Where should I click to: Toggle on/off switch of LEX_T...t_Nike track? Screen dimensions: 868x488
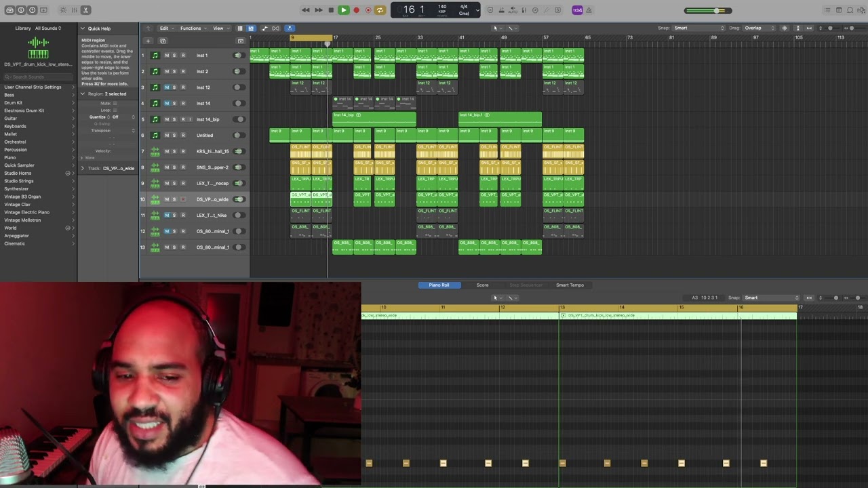pos(238,215)
